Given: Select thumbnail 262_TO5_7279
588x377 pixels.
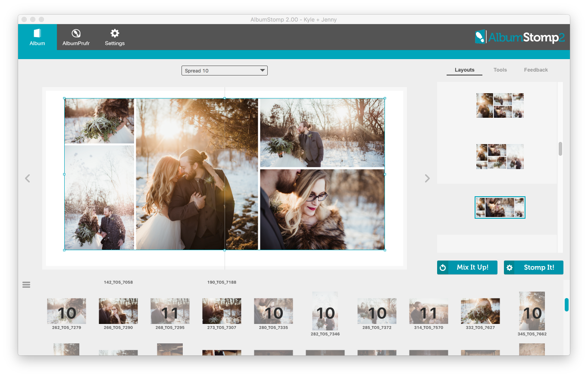Looking at the screenshot, I should click(66, 311).
